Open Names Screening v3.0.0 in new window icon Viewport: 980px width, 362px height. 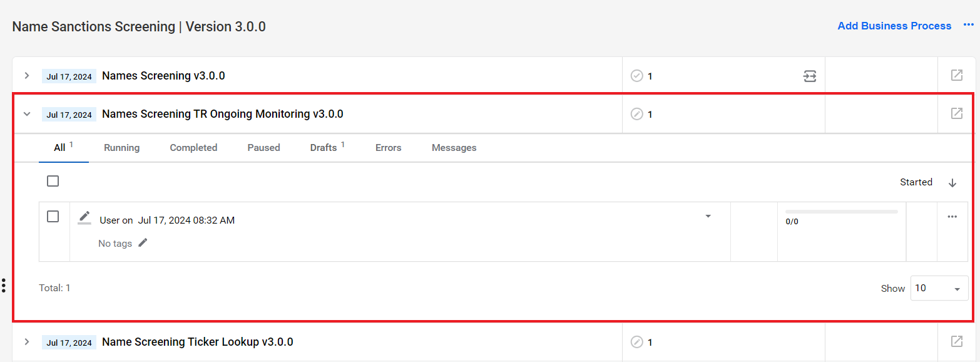956,75
